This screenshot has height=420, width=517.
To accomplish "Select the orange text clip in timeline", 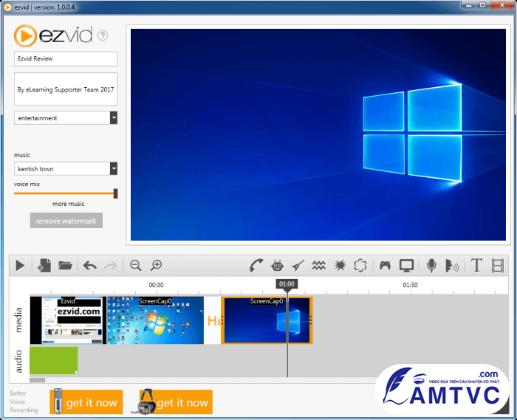I will coord(213,320).
